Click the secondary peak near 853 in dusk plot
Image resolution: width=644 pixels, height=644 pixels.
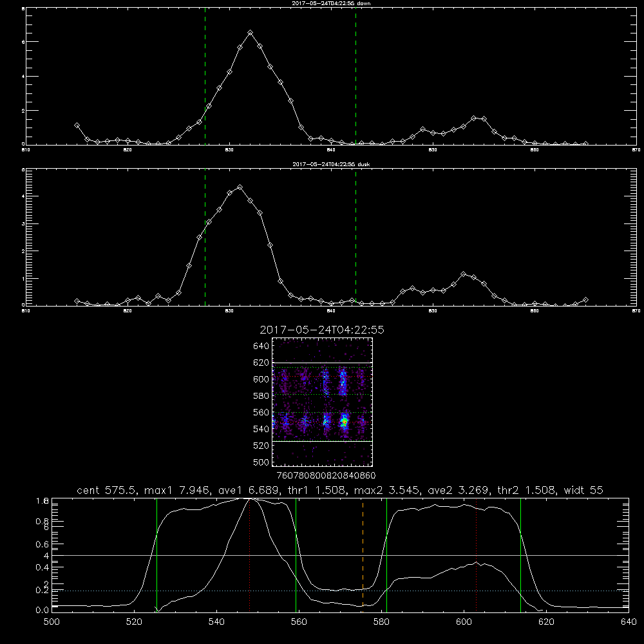click(x=464, y=274)
